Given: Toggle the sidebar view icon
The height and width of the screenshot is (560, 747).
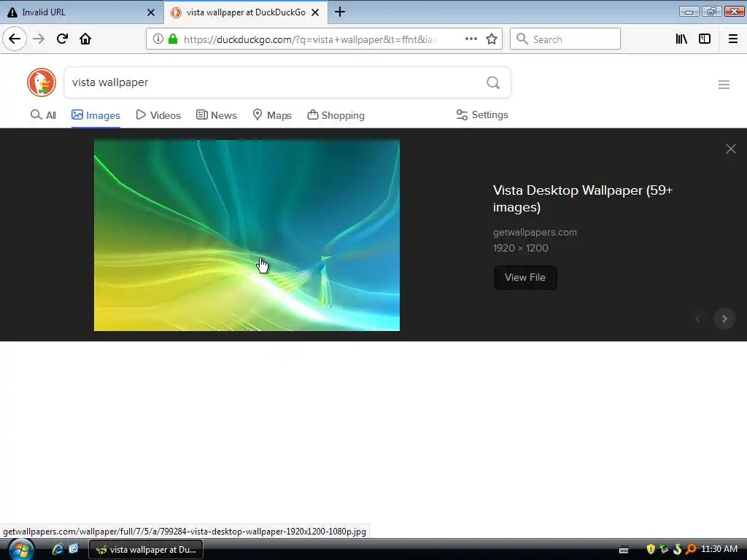Looking at the screenshot, I should 705,39.
